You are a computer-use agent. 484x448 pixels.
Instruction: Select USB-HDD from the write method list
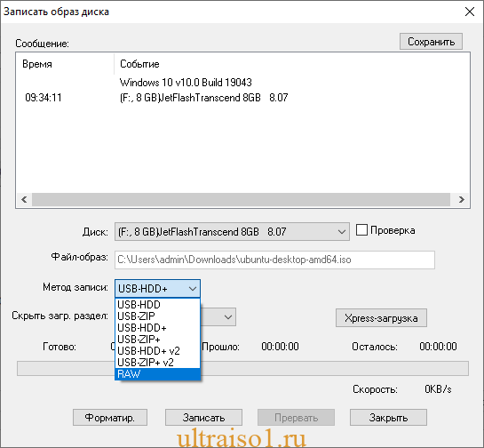[157, 305]
